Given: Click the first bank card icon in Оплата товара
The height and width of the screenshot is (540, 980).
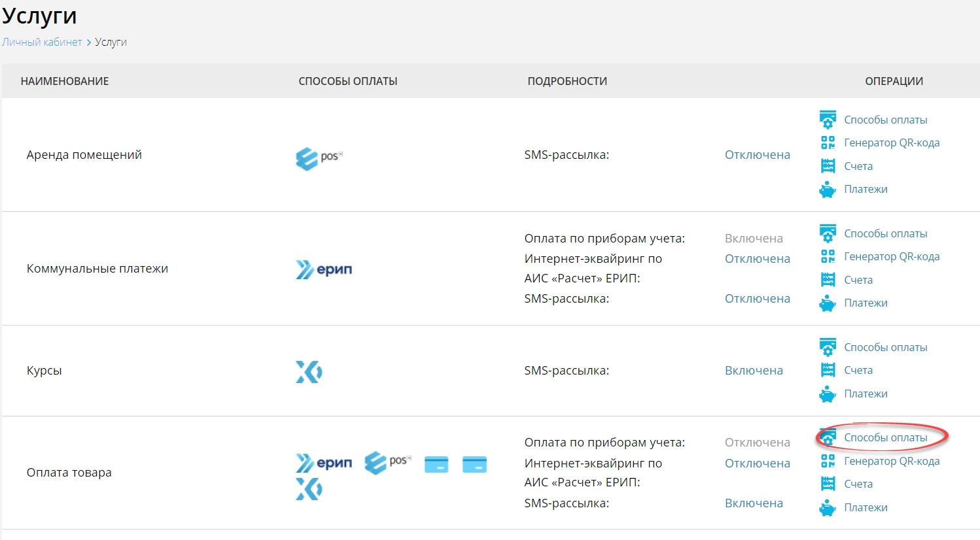Looking at the screenshot, I should [x=436, y=464].
